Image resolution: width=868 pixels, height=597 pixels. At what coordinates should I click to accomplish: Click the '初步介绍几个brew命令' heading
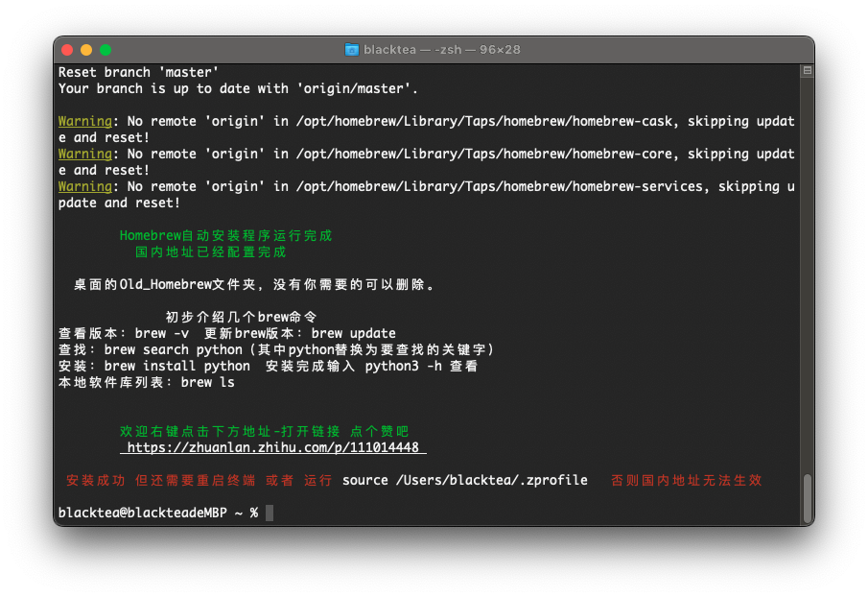[242, 318]
